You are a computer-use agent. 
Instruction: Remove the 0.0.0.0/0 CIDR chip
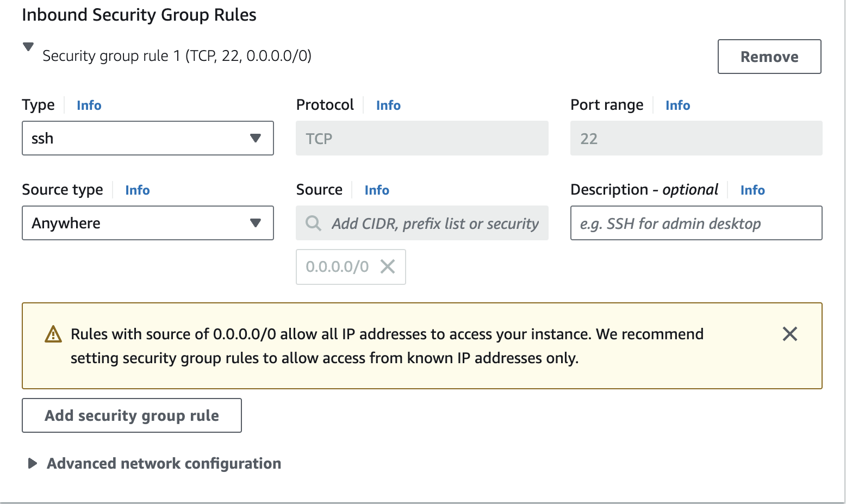(388, 266)
